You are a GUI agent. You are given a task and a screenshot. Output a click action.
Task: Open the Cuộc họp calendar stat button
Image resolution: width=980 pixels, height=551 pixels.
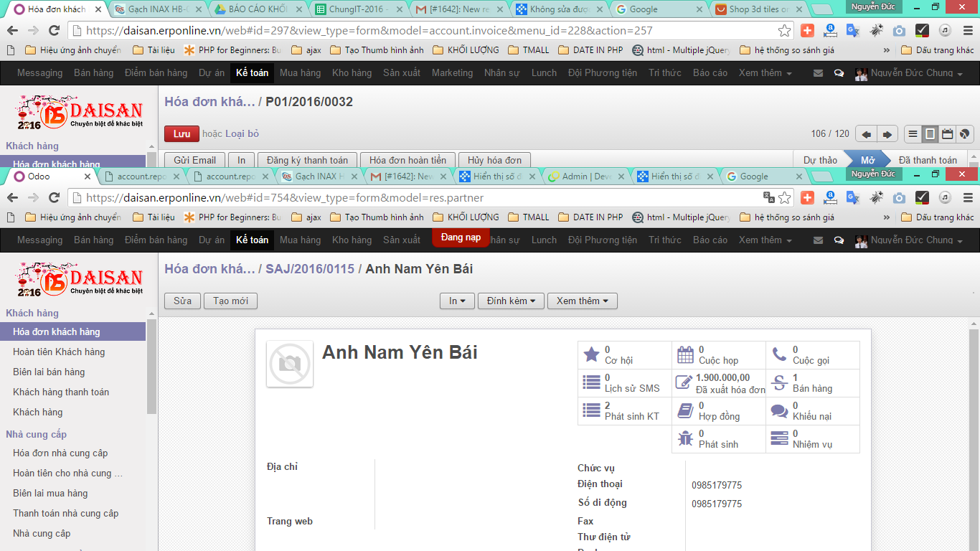pos(719,355)
